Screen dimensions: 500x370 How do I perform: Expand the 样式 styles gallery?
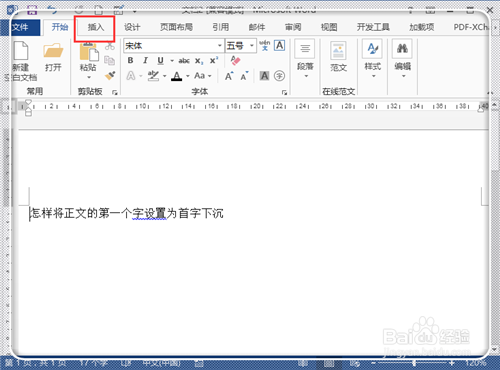pos(372,59)
